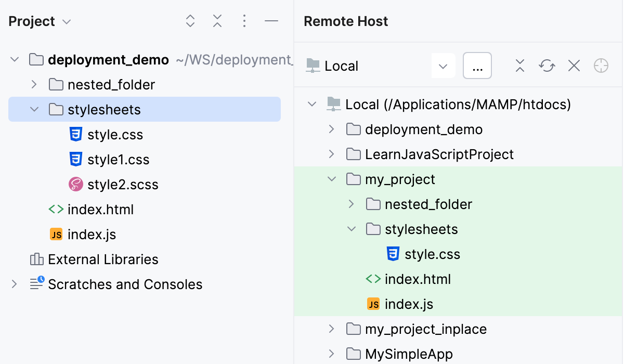Open Project panel options (three dots)
Viewport: 624px width, 364px height.
pos(244,21)
